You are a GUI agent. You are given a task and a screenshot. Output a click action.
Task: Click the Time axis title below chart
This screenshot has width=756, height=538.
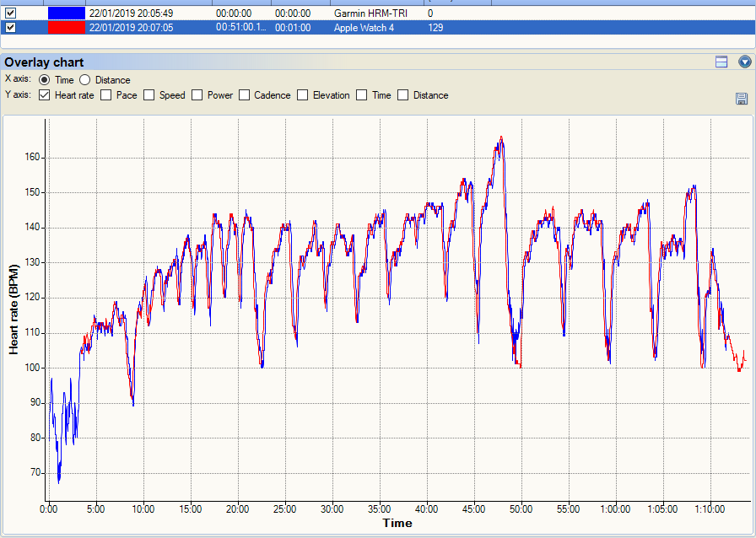point(397,523)
